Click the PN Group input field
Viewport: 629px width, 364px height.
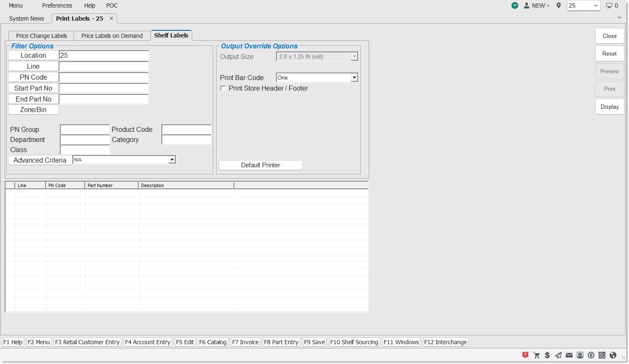pos(85,129)
